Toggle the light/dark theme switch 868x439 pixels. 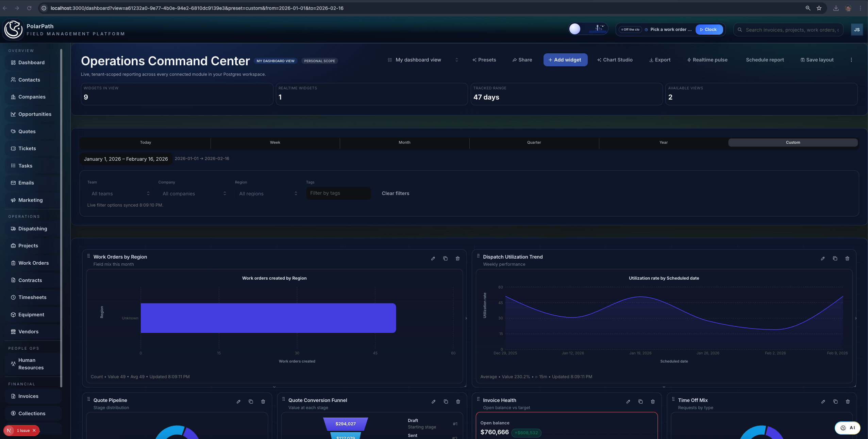click(588, 29)
